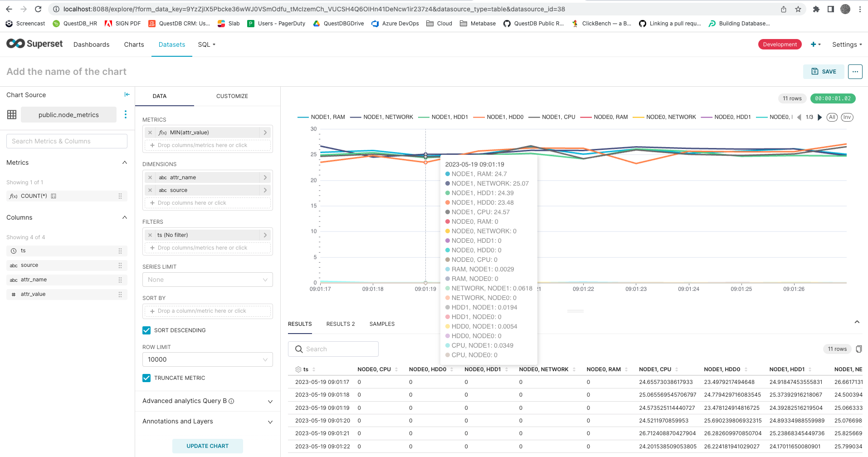868x457 pixels.
Task: Remove the attr_name dimension
Action: 150,177
